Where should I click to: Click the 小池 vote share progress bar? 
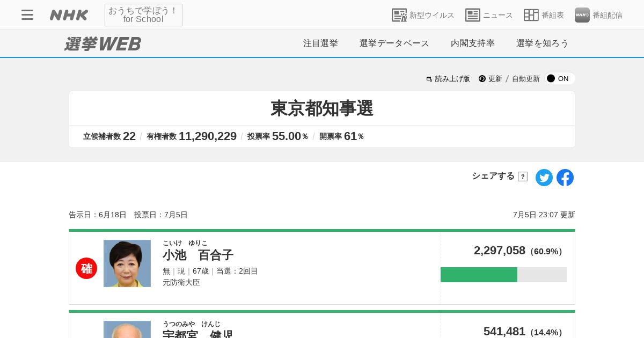[x=503, y=275]
